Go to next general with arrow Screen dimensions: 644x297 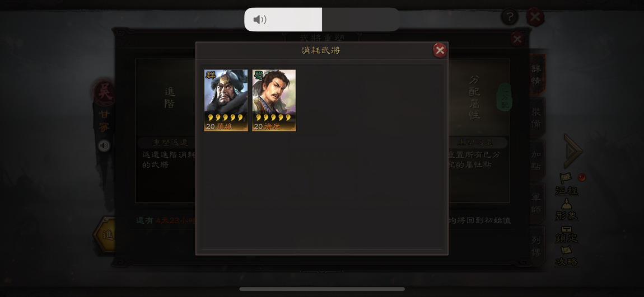572,151
